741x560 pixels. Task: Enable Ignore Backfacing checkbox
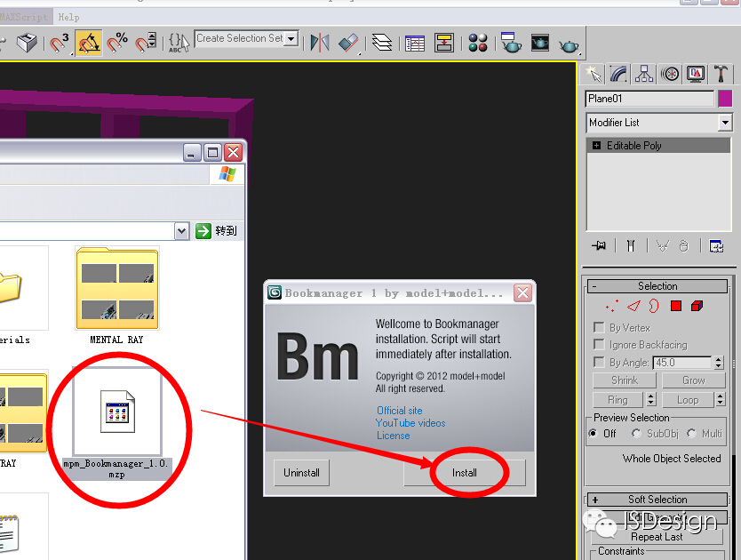click(599, 344)
